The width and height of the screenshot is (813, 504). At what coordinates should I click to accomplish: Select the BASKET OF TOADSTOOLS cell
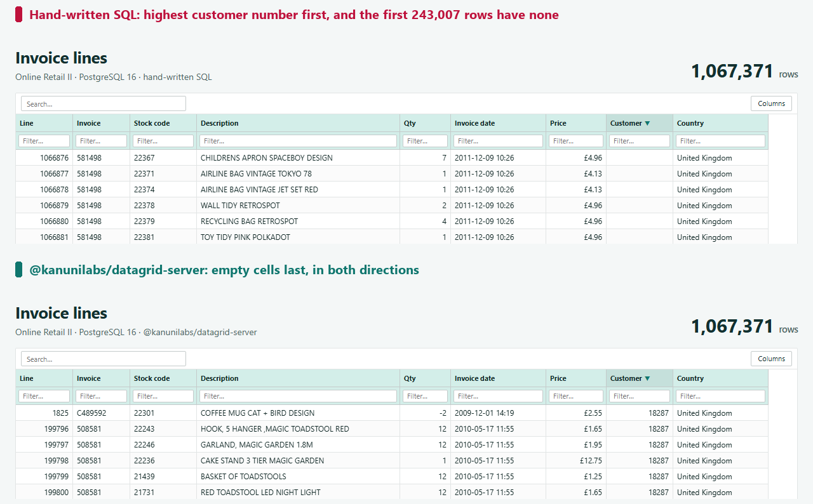coord(299,477)
